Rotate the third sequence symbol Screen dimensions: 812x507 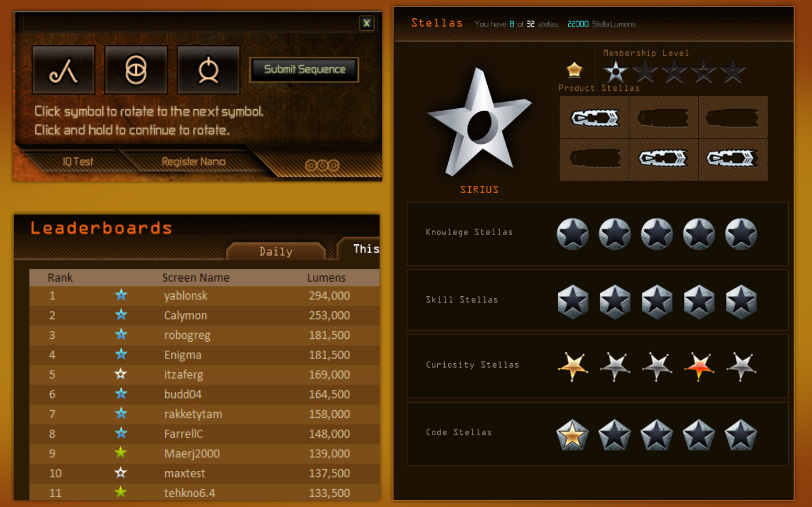208,70
